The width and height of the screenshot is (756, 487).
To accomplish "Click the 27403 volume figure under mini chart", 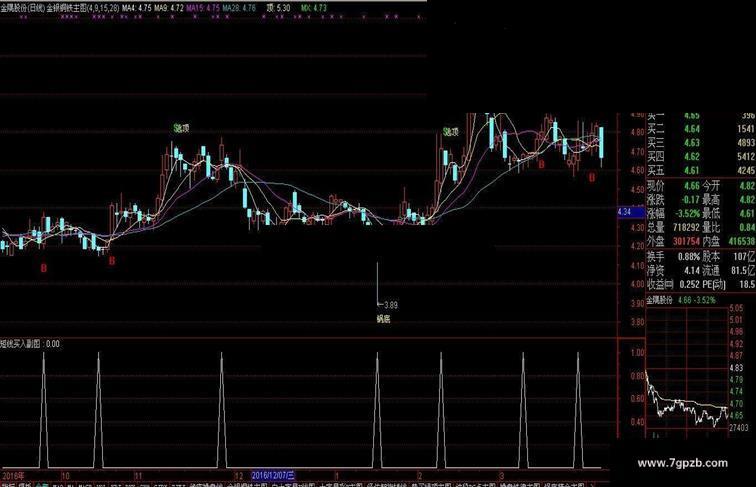I will pyautogui.click(x=739, y=428).
